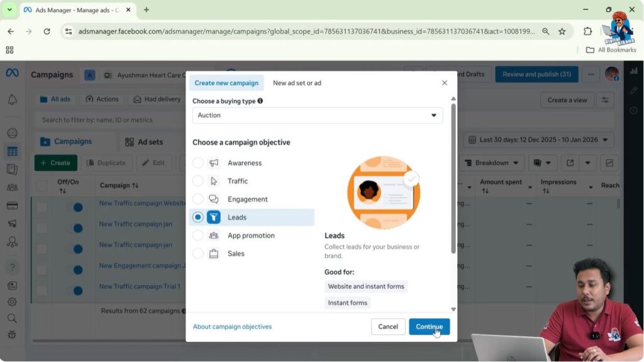Switch to Create new campaign tab
The image size is (644, 362).
click(226, 82)
